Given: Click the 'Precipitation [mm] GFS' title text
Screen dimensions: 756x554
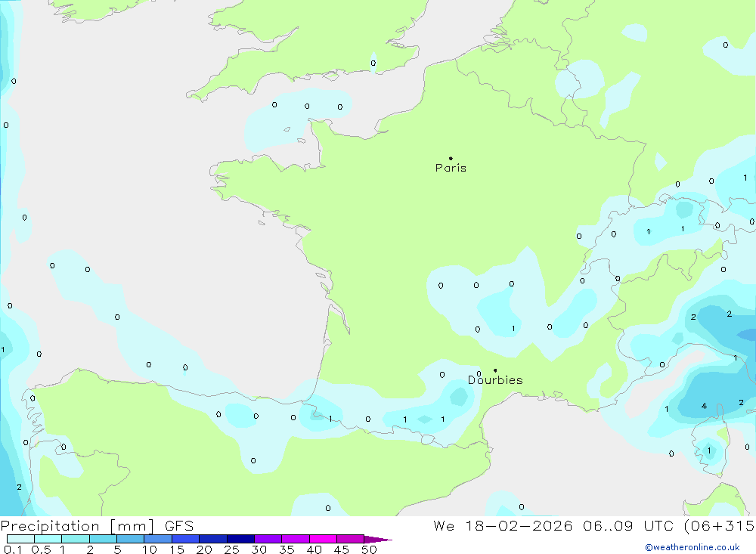Looking at the screenshot, I should click(97, 526).
